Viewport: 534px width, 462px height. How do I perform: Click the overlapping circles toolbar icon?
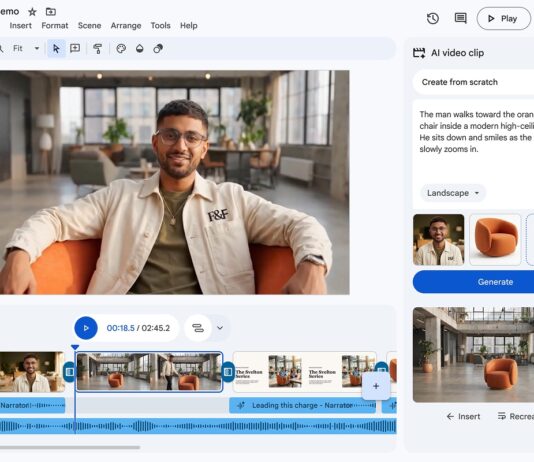[158, 49]
